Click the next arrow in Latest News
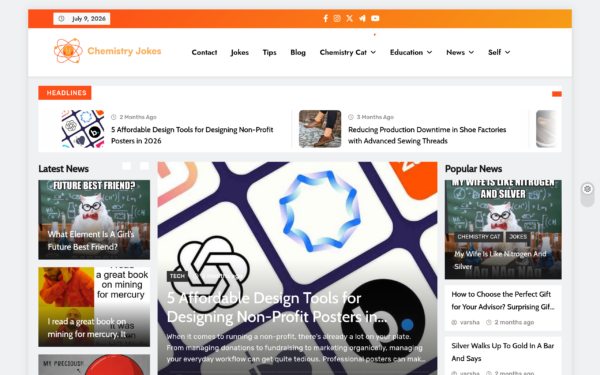Viewport: 600px width, 375px height. point(144,166)
